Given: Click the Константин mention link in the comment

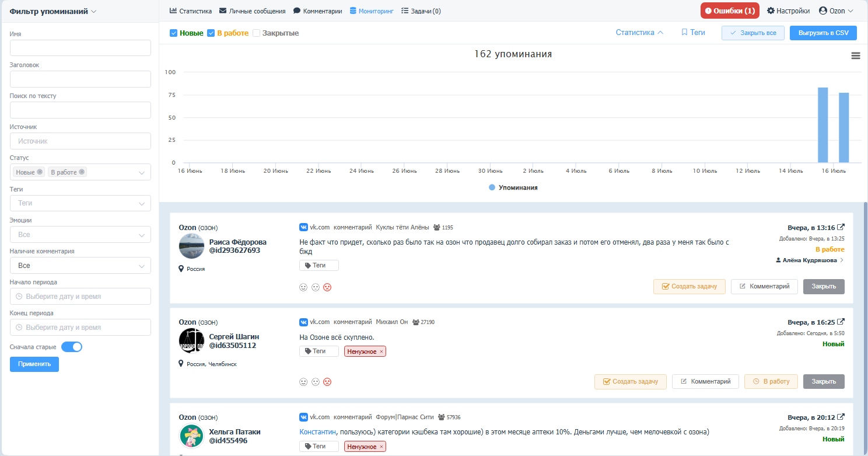Looking at the screenshot, I should (x=318, y=432).
